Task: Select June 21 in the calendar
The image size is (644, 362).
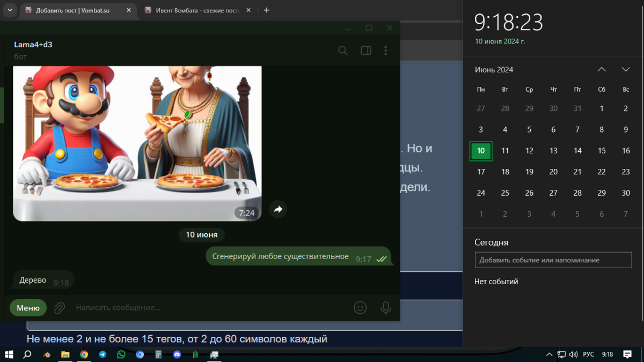Action: tap(577, 172)
